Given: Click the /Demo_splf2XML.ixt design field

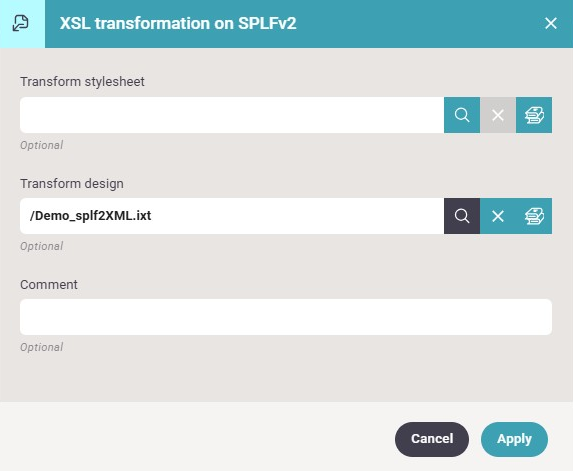Looking at the screenshot, I should (232, 216).
